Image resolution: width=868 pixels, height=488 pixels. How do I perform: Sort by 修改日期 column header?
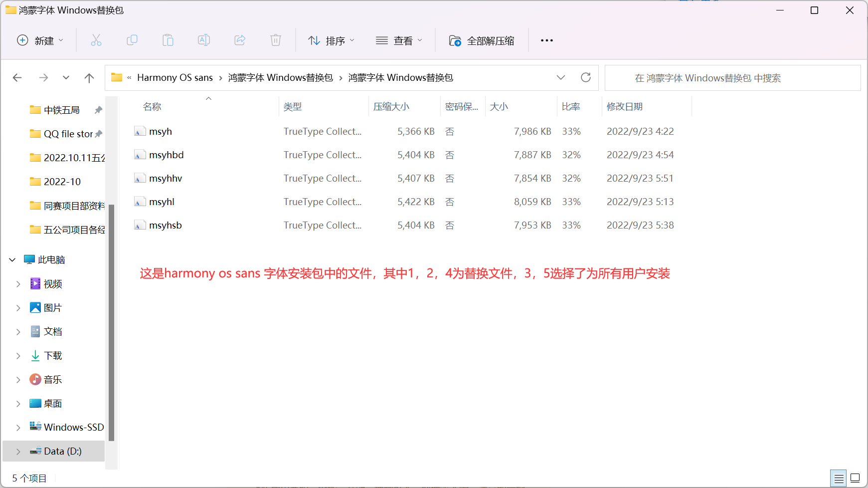[x=625, y=106]
